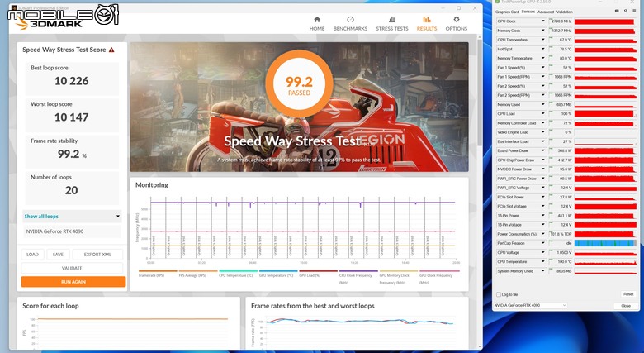Click the Number of loops value 20
The image size is (644, 353).
pos(72,190)
